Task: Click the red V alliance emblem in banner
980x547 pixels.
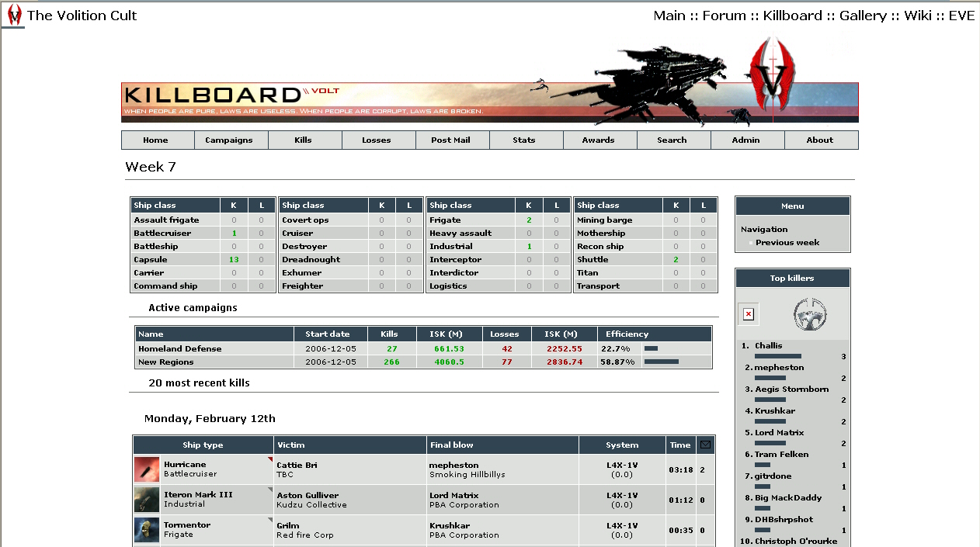Action: click(x=774, y=74)
